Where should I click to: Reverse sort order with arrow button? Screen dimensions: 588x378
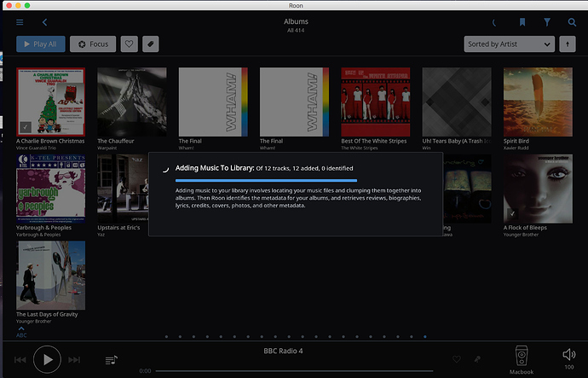568,44
